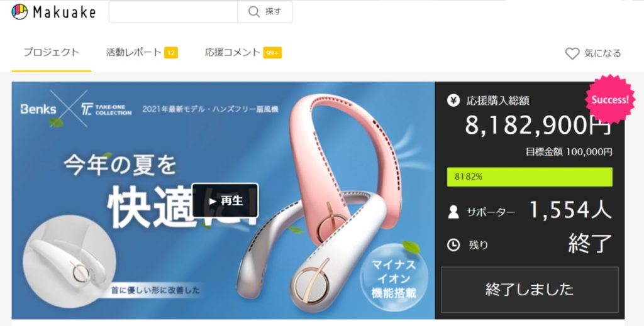Viewport: 644px width, 326px height.
Task: Click the 気になる favorite link
Action: [602, 53]
